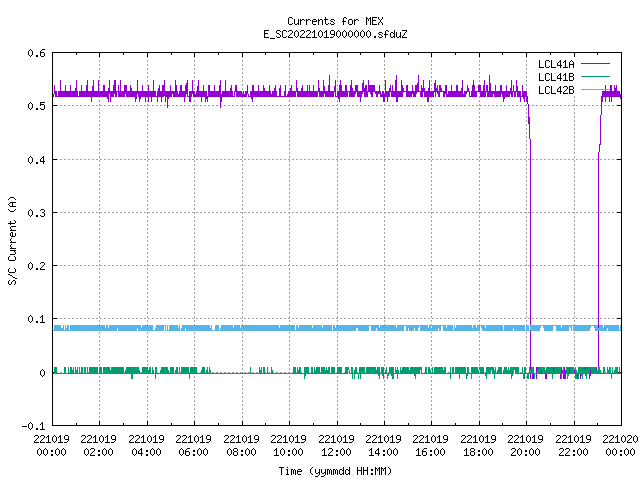Click the LCL41B legend label
The image size is (640, 480).
[556, 77]
